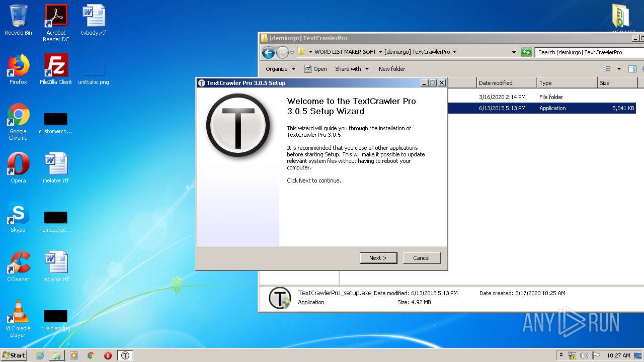The width and height of the screenshot is (644, 362).
Task: Select the tvbody.rtf desktop file
Action: pyautogui.click(x=94, y=20)
